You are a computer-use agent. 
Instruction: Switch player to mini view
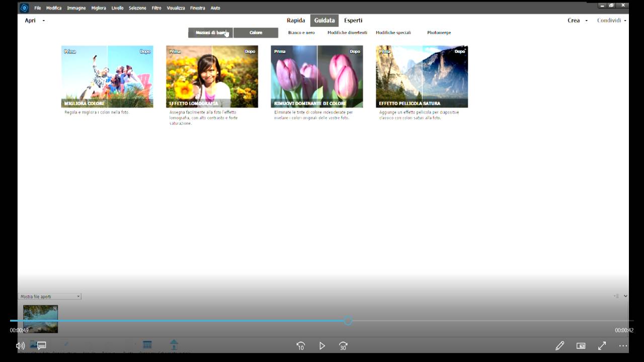point(581,346)
